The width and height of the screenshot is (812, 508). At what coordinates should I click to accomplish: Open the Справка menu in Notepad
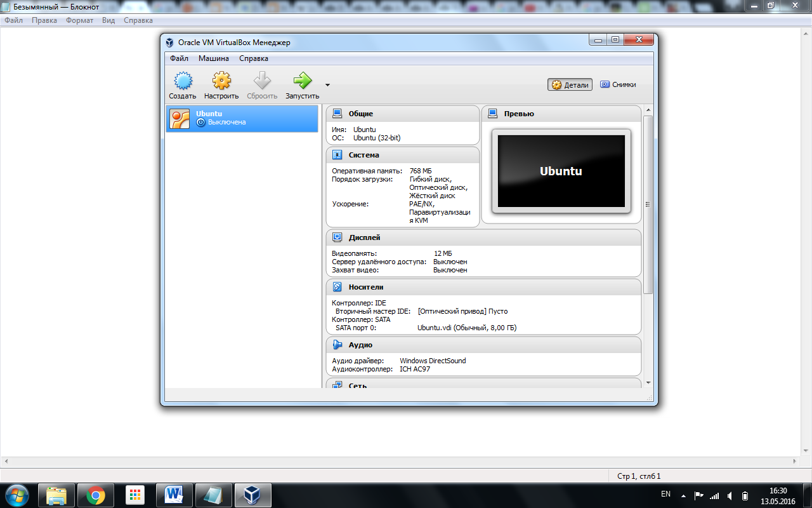138,20
